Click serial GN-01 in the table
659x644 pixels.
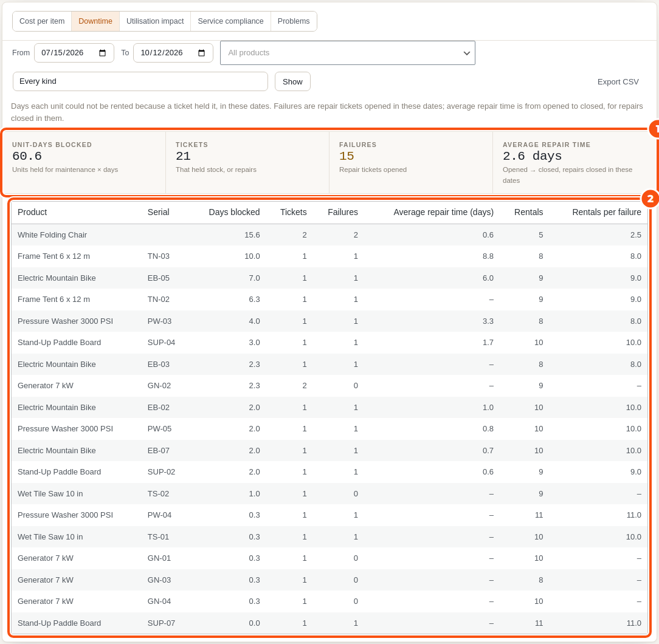[x=159, y=558]
